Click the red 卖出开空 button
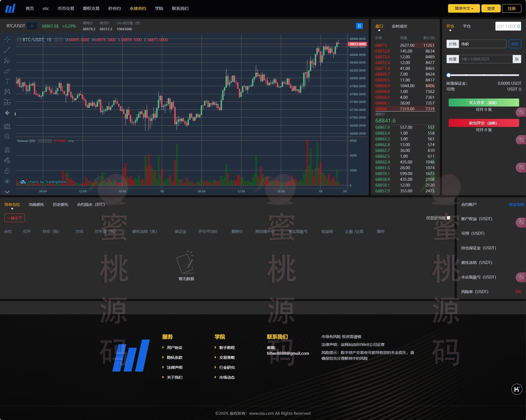The width and height of the screenshot is (526, 420). coord(484,123)
